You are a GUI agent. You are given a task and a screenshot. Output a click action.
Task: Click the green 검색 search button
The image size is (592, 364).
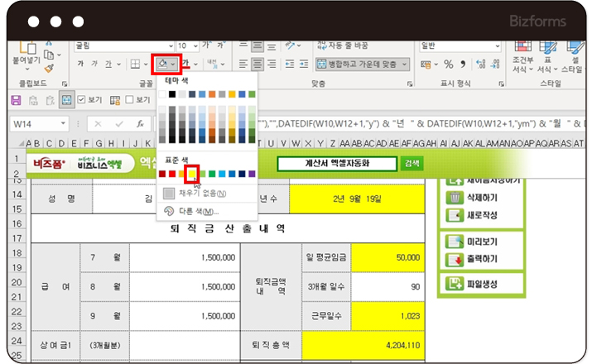412,163
